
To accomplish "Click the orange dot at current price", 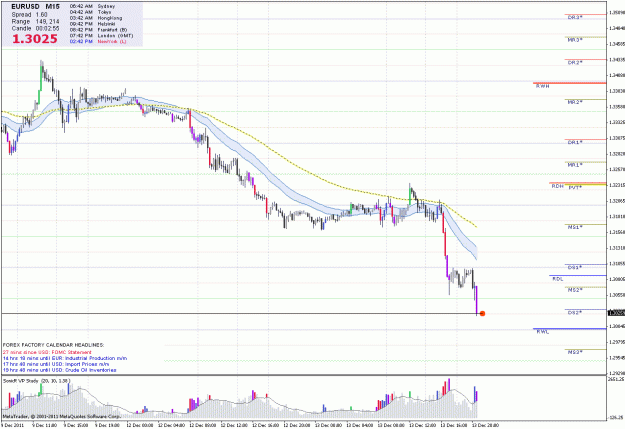I will [482, 314].
